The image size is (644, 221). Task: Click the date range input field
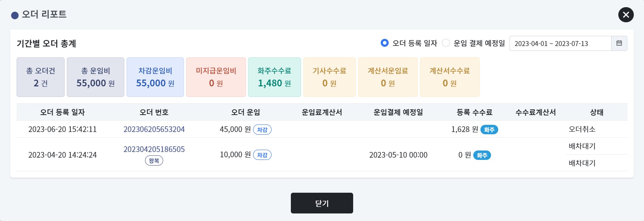561,43
